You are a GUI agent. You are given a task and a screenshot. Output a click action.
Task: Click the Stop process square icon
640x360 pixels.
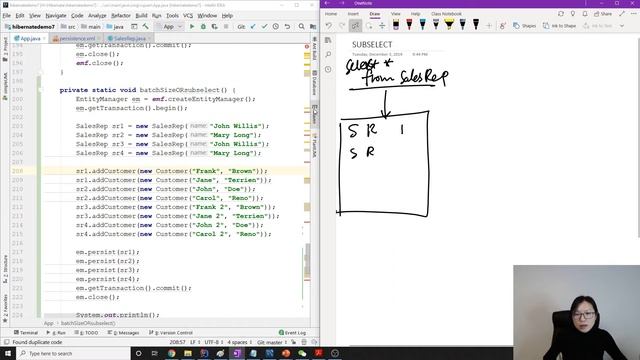pos(226,27)
